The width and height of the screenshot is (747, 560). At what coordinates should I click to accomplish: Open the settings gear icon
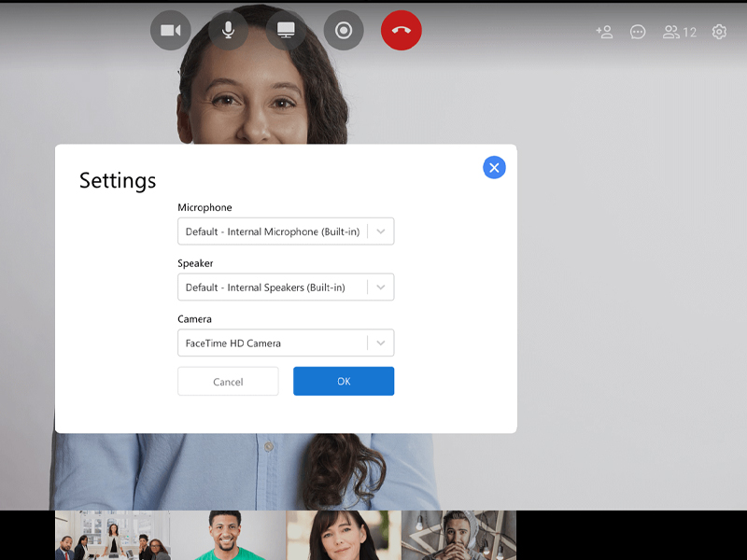719,32
